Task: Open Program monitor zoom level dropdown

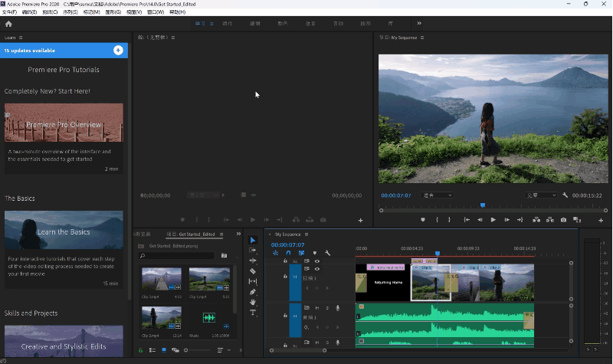Action: (x=437, y=195)
